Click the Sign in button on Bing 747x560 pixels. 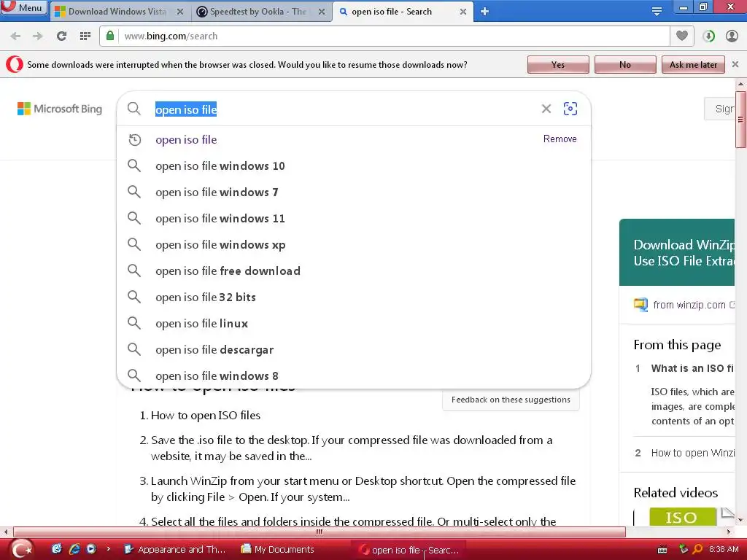pyautogui.click(x=720, y=109)
